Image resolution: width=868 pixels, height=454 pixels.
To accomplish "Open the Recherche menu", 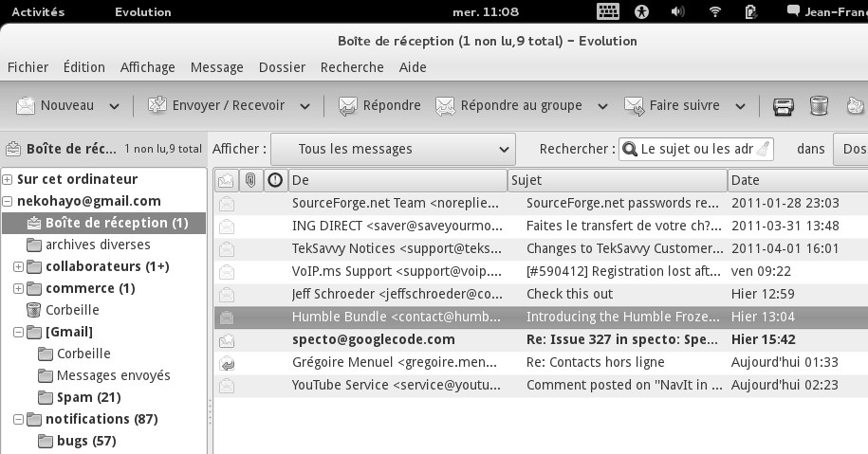I will (x=352, y=67).
